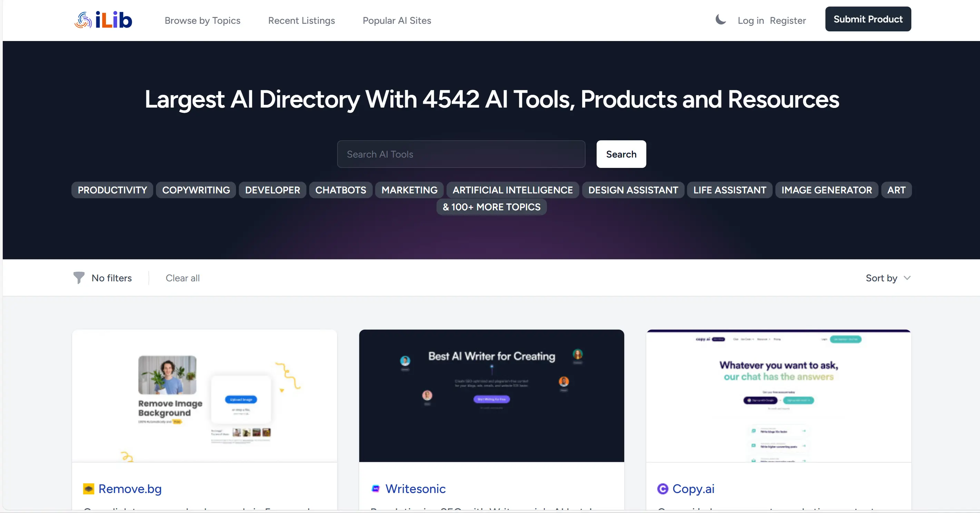
Task: Open the Writesonic preview thumbnail
Action: (491, 395)
